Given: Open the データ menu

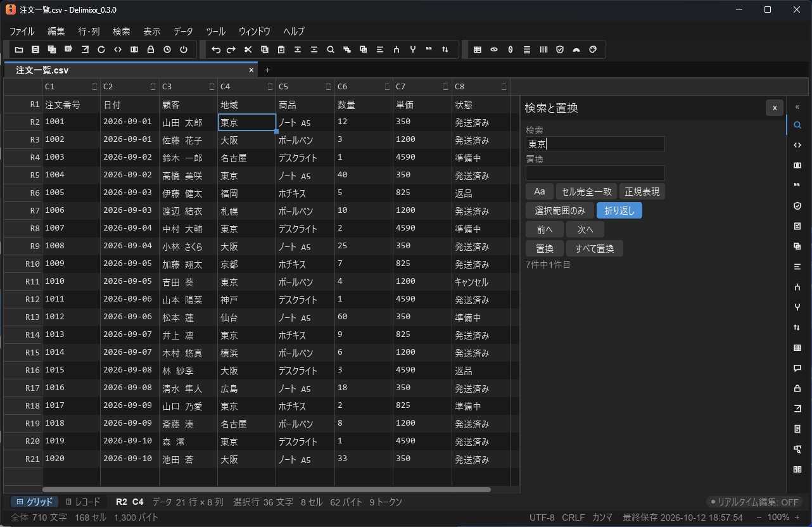Looking at the screenshot, I should tap(183, 31).
